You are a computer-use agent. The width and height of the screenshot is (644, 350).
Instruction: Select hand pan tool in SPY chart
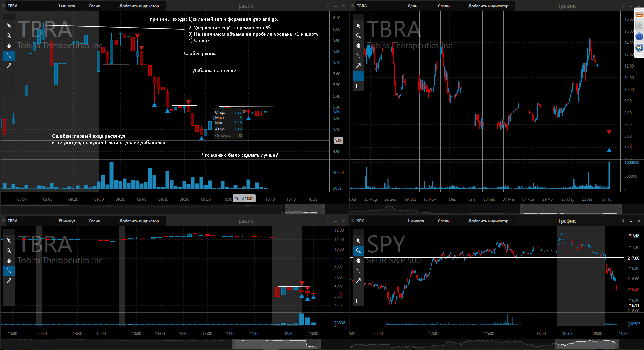[358, 261]
